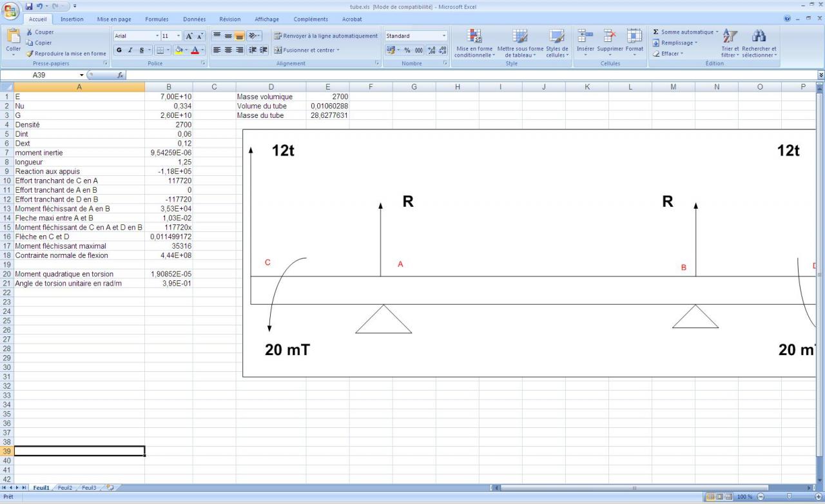Toggle underline (S) formatting
This screenshot has height=504, width=825.
pos(141,50)
